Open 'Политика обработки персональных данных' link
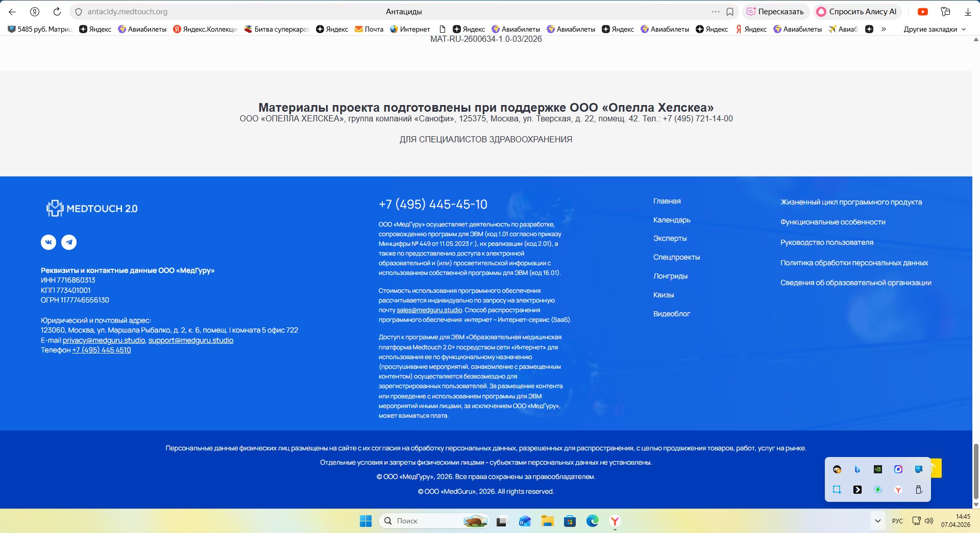This screenshot has height=533, width=980. (854, 263)
